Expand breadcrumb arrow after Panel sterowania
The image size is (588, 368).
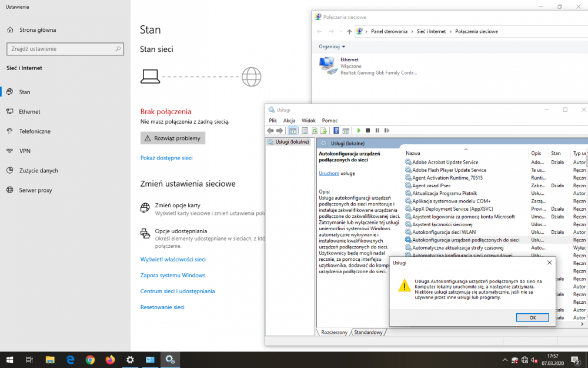[x=412, y=31]
